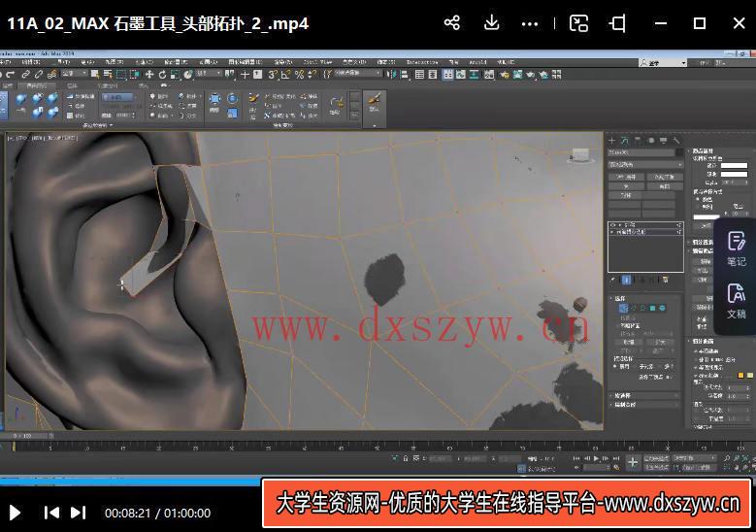Open the Utilities wrench panel tab

click(x=676, y=141)
